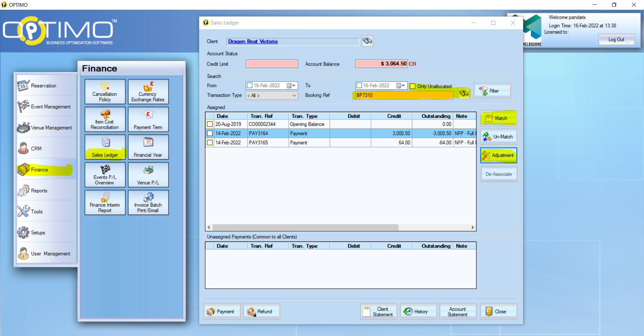Open the Setups module
Screen dimensions: 644x336
(x=46, y=233)
